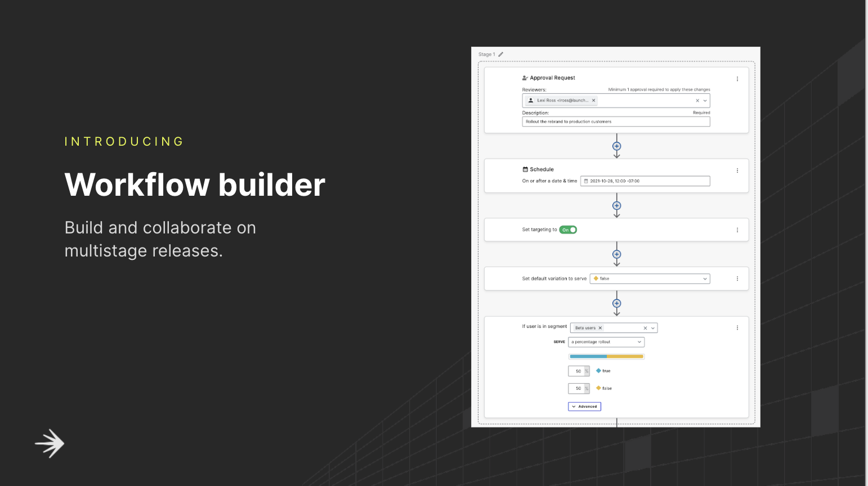Image resolution: width=868 pixels, height=486 pixels.
Task: Open default variation false dropdown
Action: pos(650,278)
